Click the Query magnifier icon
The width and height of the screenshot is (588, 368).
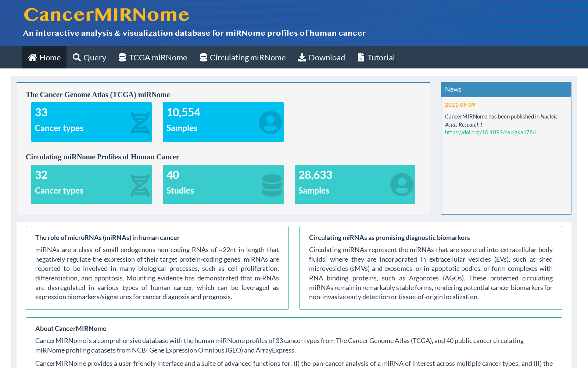tap(77, 57)
